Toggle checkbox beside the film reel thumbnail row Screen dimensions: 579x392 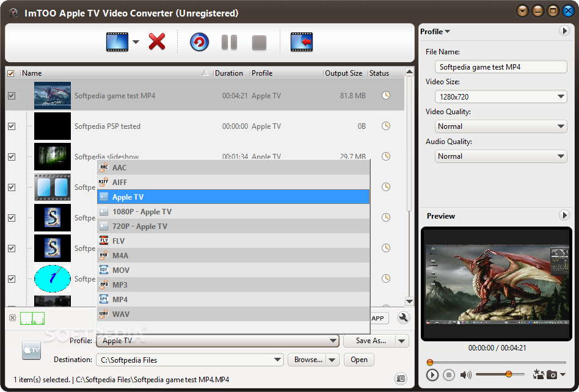pos(12,187)
